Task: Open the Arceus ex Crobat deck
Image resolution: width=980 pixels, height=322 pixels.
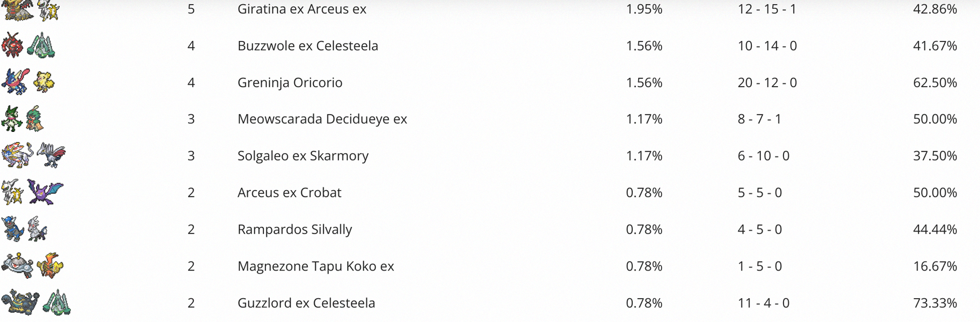Action: coord(289,193)
